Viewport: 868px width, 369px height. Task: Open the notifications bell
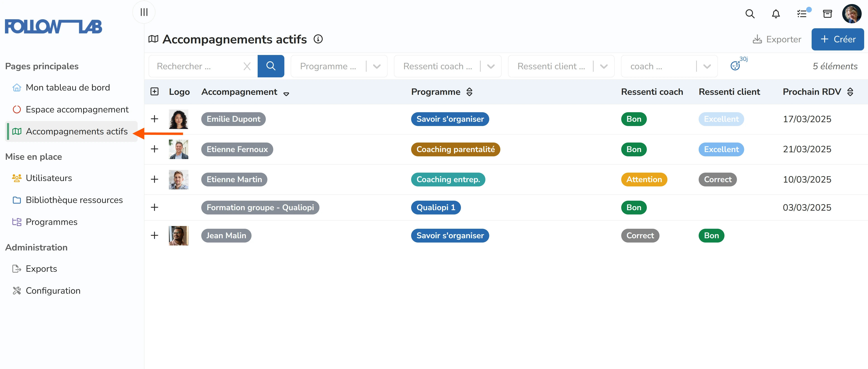coord(776,14)
